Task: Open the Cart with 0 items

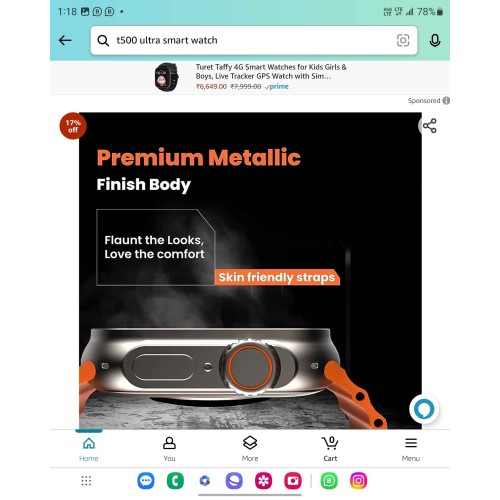Action: (330, 449)
